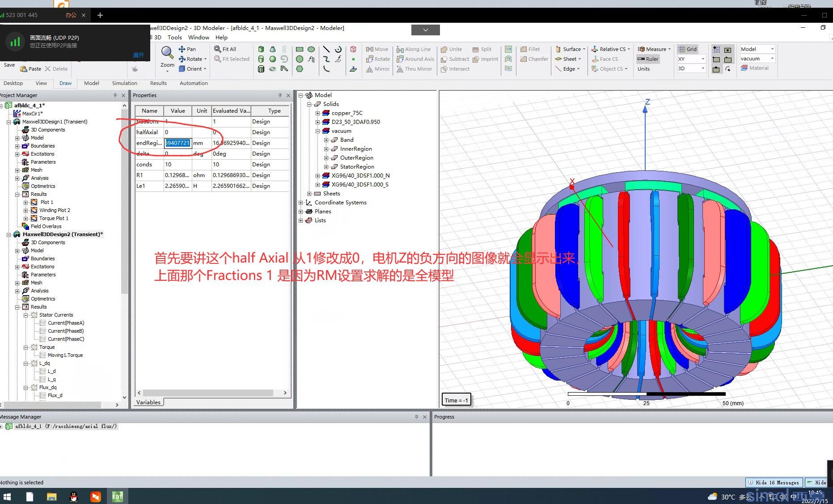The image size is (833, 504).
Task: Toggle snap to vertex mode
Action: click(716, 59)
